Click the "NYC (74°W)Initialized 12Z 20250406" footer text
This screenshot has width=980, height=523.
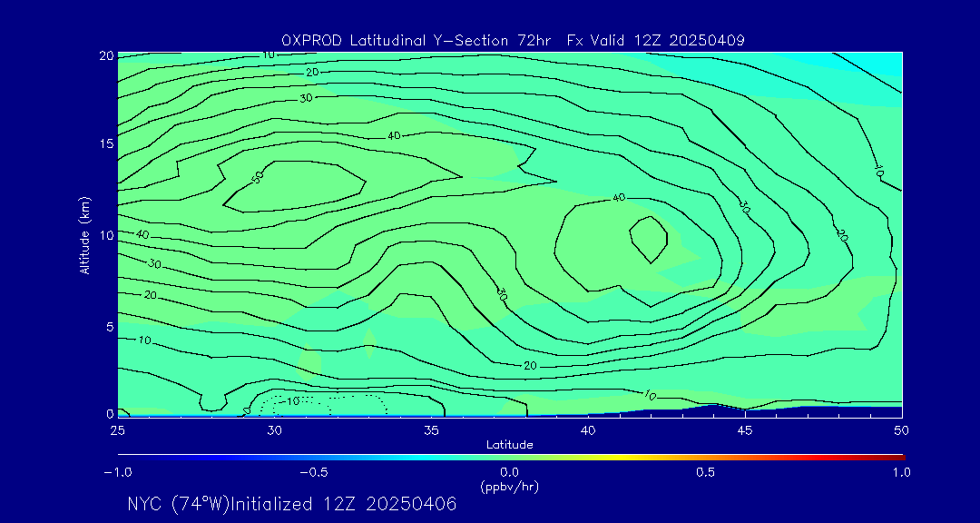coord(292,504)
